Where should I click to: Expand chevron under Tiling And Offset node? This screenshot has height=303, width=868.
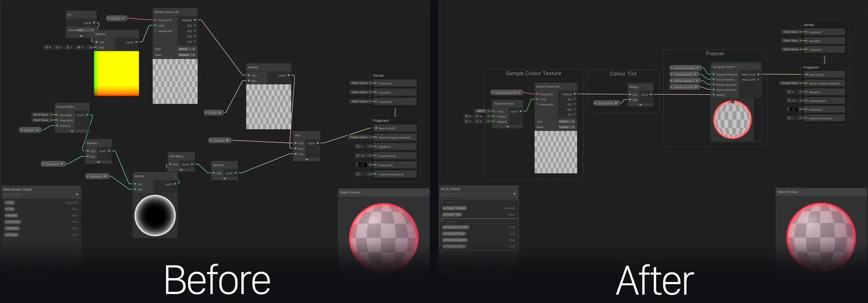coord(507,126)
